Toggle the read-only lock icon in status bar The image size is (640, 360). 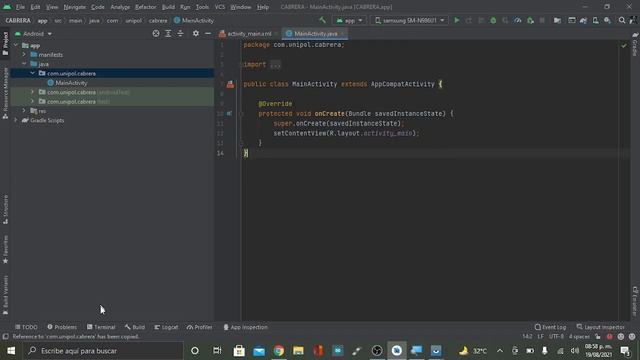(598, 337)
